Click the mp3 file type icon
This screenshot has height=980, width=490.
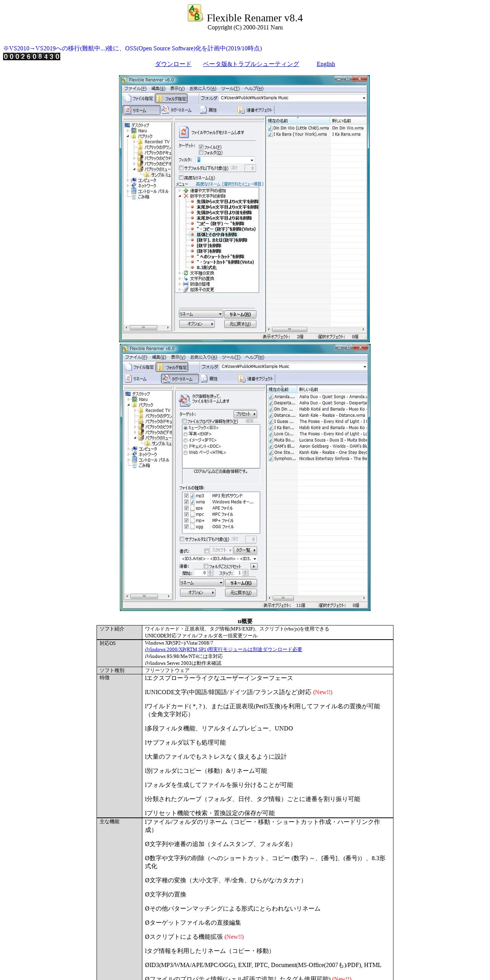pyautogui.click(x=193, y=496)
